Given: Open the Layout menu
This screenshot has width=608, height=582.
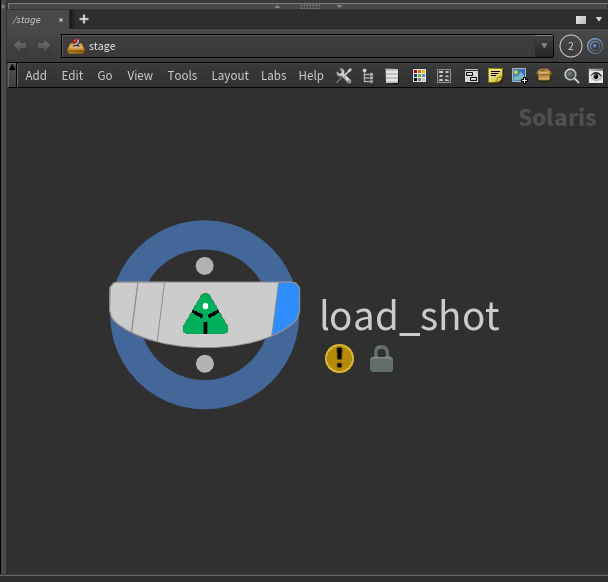Looking at the screenshot, I should click(x=230, y=76).
